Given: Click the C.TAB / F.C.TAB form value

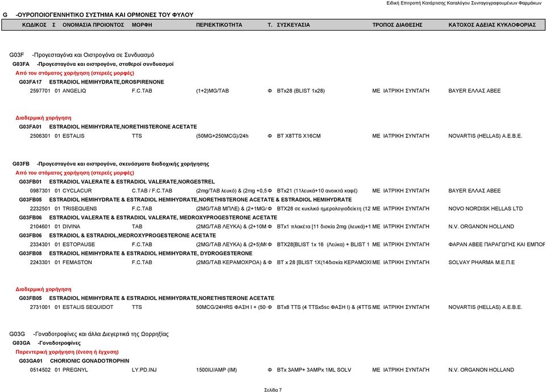Looking at the screenshot, I should click(x=152, y=191).
